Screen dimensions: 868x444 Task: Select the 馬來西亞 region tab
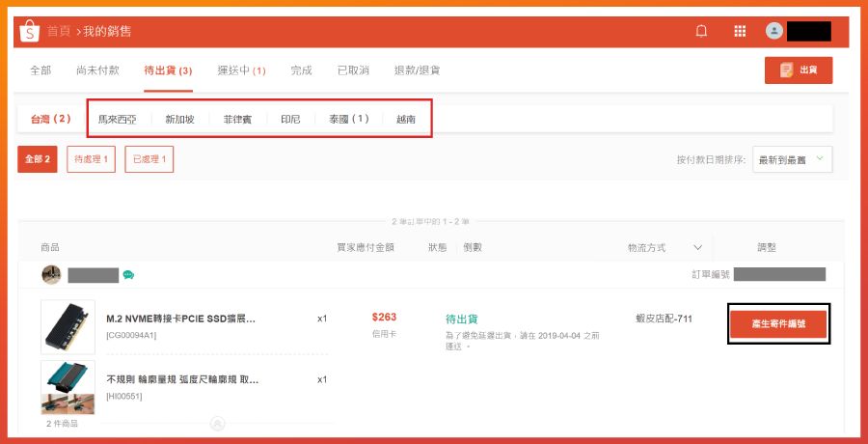[x=117, y=119]
